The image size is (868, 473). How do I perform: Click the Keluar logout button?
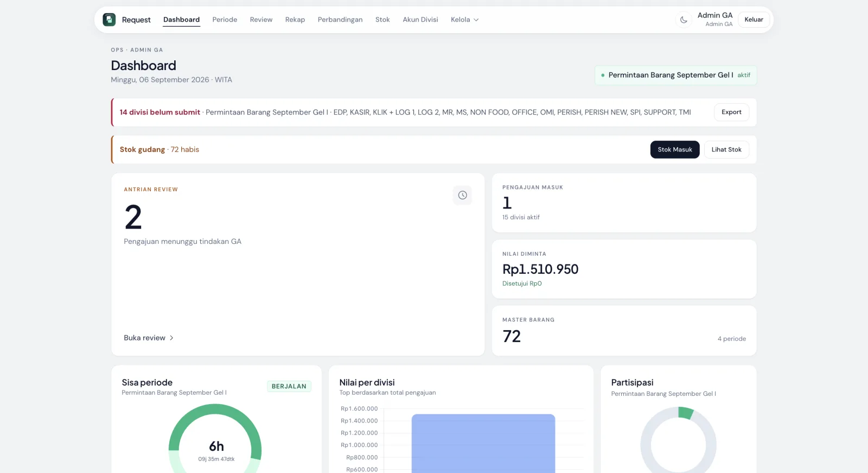point(754,20)
